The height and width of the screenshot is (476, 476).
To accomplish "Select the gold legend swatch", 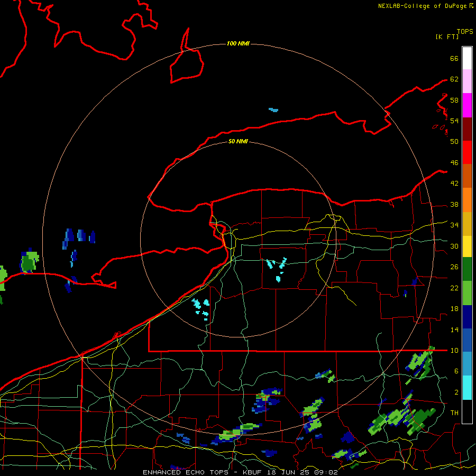I will tap(467, 223).
